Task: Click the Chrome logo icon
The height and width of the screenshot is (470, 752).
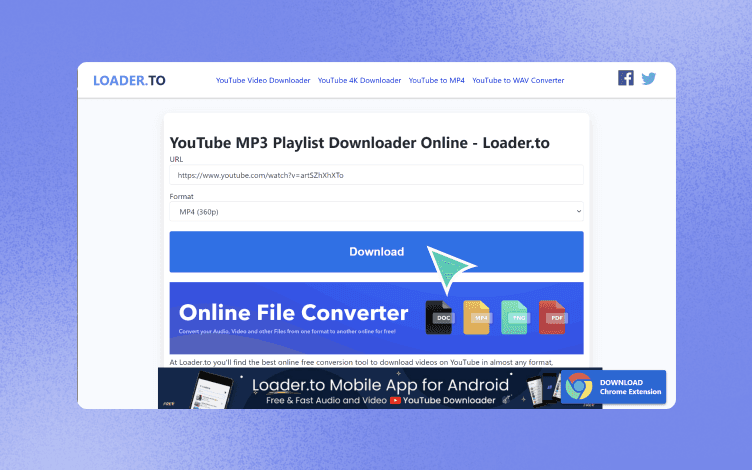Action: (x=579, y=387)
